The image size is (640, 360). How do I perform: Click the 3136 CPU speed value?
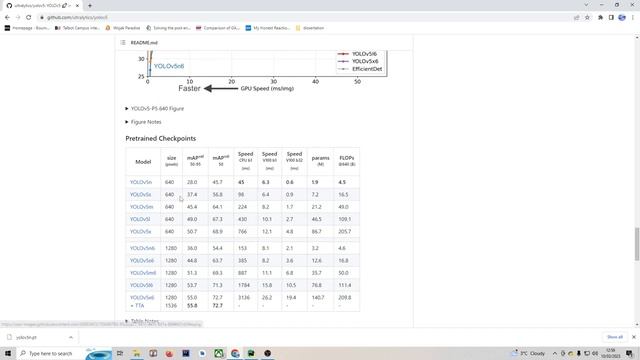tap(244, 298)
